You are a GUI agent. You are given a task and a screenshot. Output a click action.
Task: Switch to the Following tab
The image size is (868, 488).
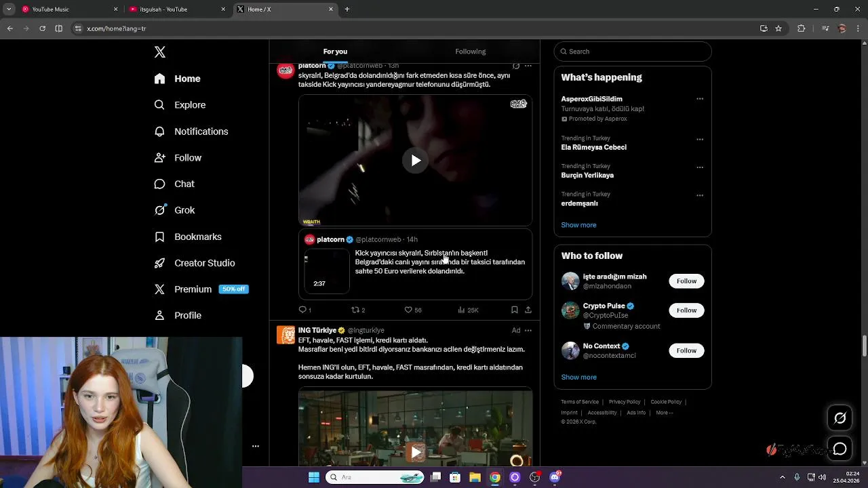coord(471,52)
